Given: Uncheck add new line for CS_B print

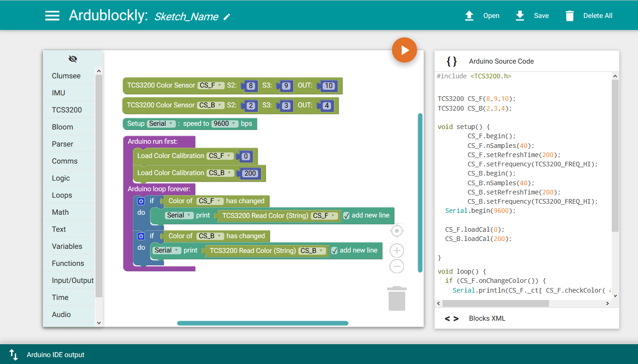Looking at the screenshot, I should (x=334, y=251).
